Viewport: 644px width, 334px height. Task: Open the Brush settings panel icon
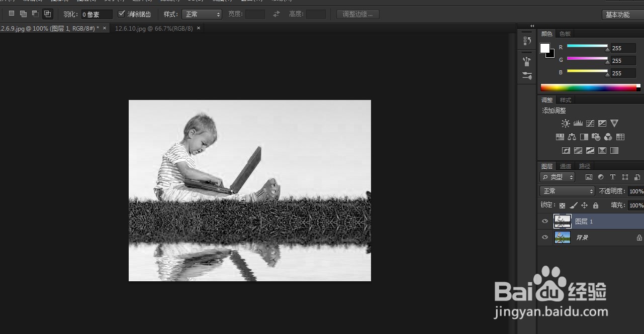coord(527,76)
